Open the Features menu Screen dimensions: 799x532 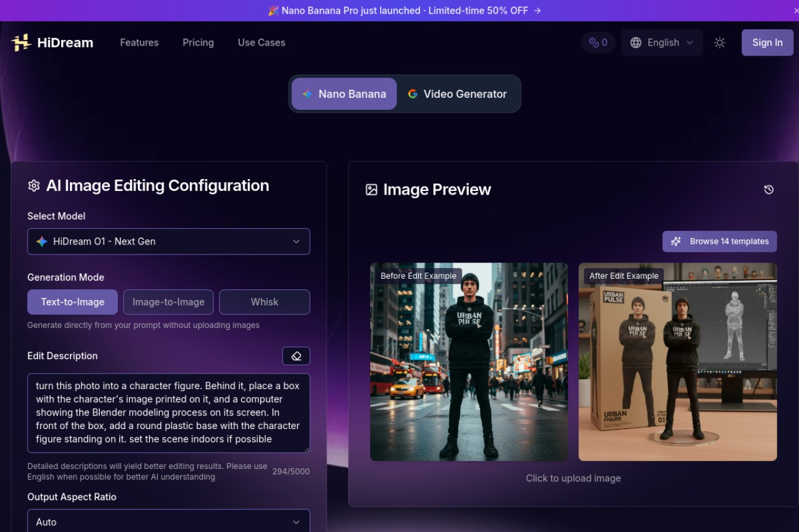139,42
